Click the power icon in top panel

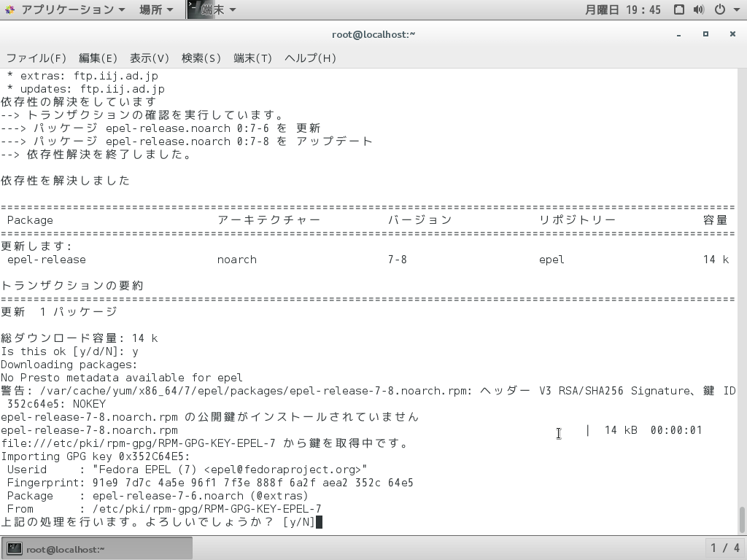pyautogui.click(x=720, y=9)
